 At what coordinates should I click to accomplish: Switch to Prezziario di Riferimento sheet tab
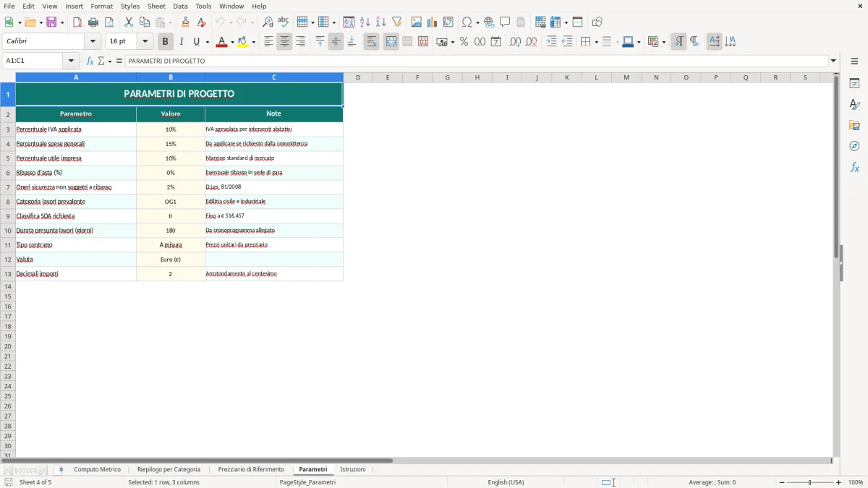(251, 470)
